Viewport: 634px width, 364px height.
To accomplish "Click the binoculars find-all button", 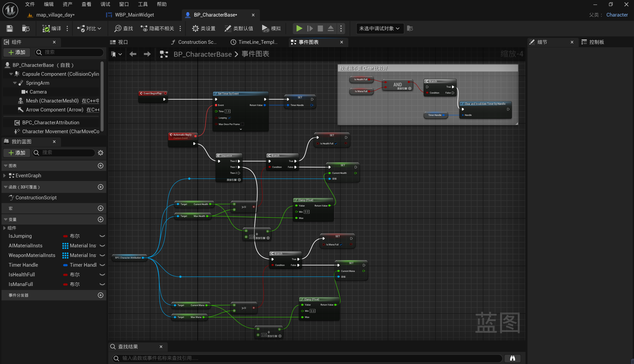I will pos(512,358).
